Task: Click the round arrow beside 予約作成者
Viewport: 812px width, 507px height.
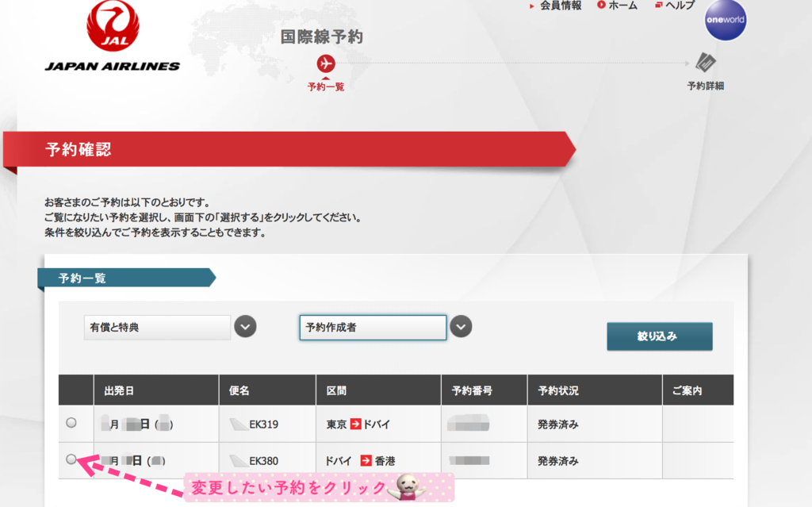Action: pos(461,327)
